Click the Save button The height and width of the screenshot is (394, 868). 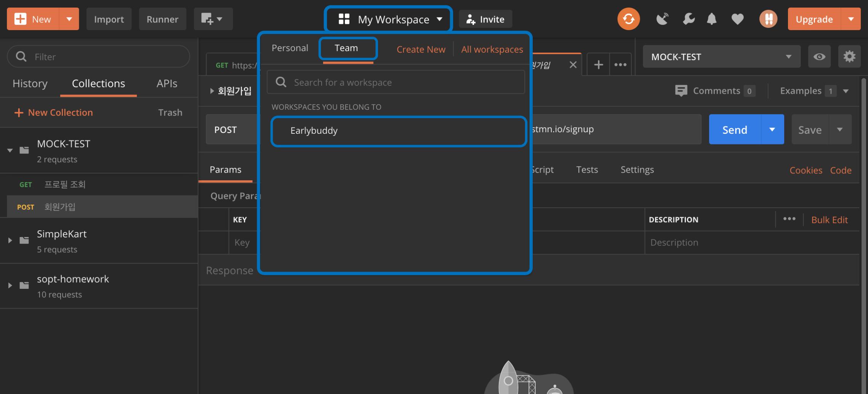(810, 130)
